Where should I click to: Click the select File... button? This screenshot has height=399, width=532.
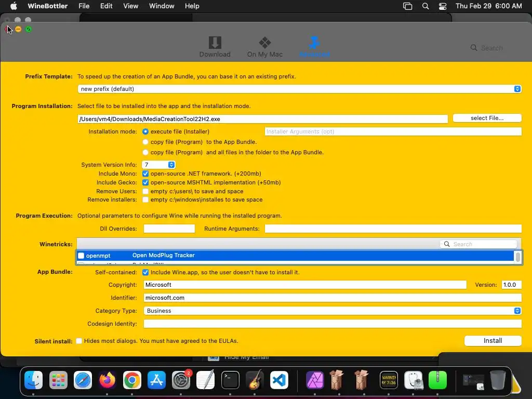point(487,118)
